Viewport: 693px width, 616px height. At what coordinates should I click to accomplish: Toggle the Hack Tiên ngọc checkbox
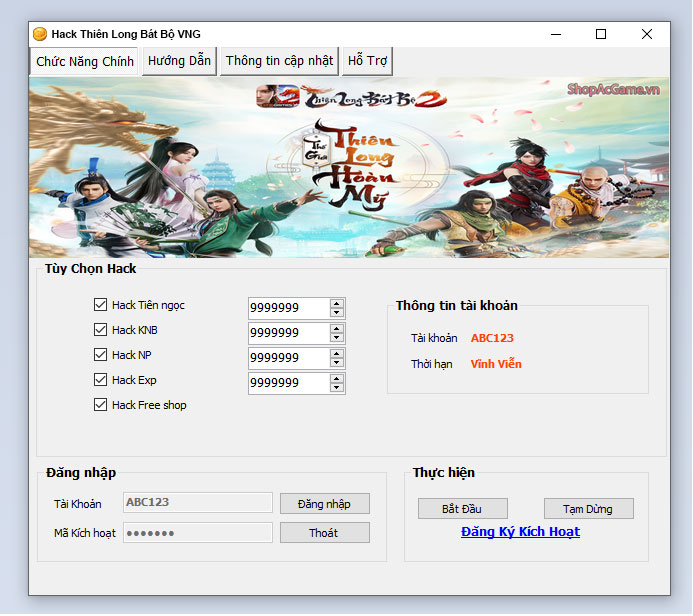100,304
